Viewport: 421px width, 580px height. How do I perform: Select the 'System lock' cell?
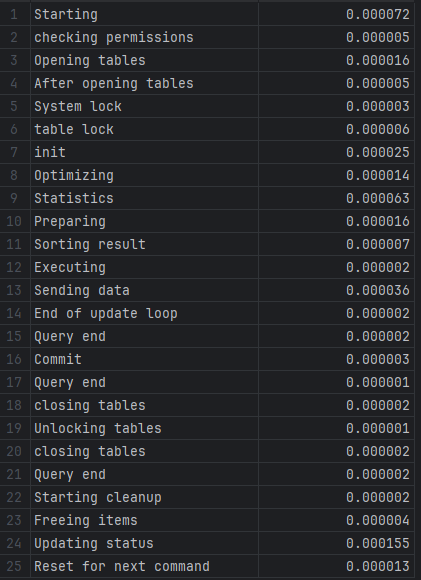pos(144,106)
